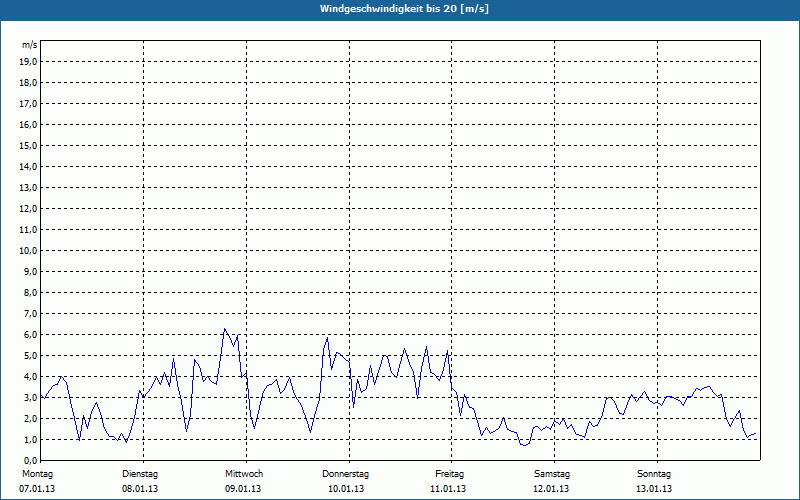Click the chart title "Windgeschwindigkeit bis 20 [m/s]"
This screenshot has height=500, width=800.
coord(404,9)
